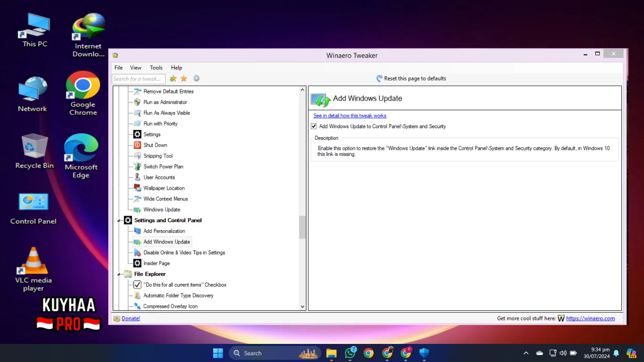Screen dimensions: 644x362
Task: Open This PC desktop icon
Action: (35, 30)
